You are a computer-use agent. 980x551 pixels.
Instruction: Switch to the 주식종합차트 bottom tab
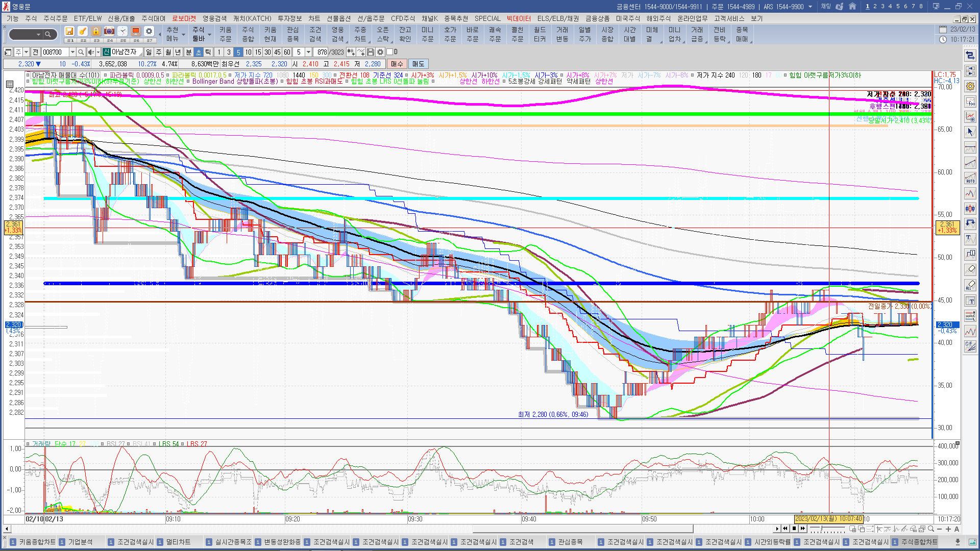(x=919, y=542)
